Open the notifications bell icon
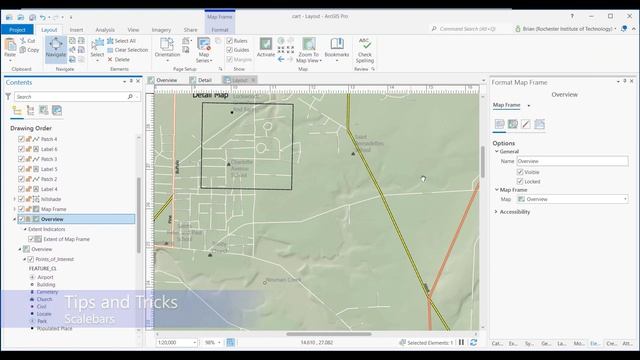The width and height of the screenshot is (640, 360). [x=624, y=29]
